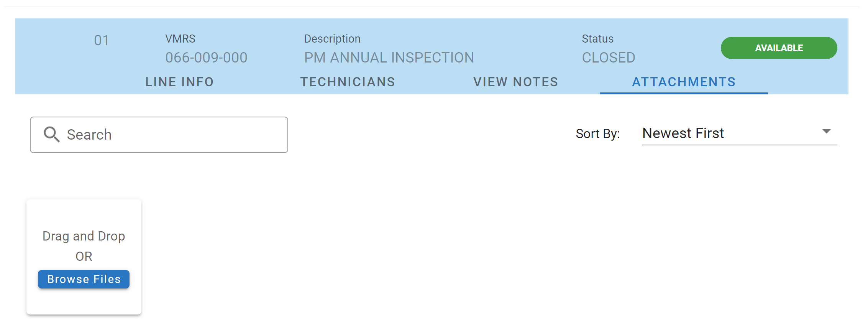Click the Drag and Drop text
Viewport: 868px width, 336px height.
click(x=84, y=236)
